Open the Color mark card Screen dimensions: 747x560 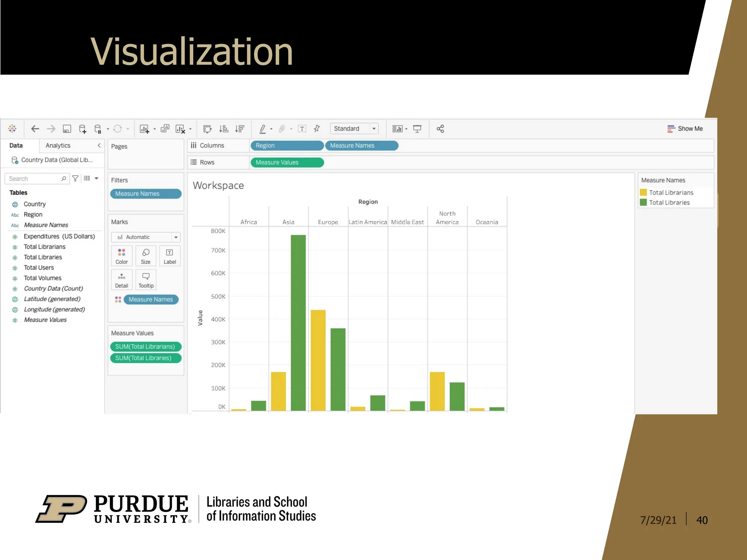(121, 256)
